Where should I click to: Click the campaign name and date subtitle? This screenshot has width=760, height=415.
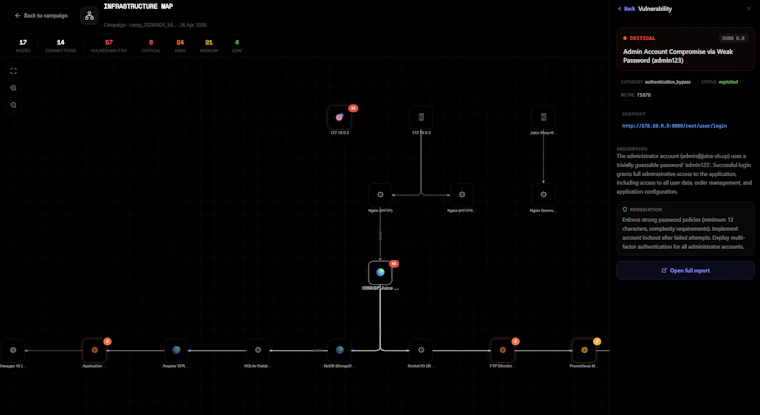[x=155, y=25]
